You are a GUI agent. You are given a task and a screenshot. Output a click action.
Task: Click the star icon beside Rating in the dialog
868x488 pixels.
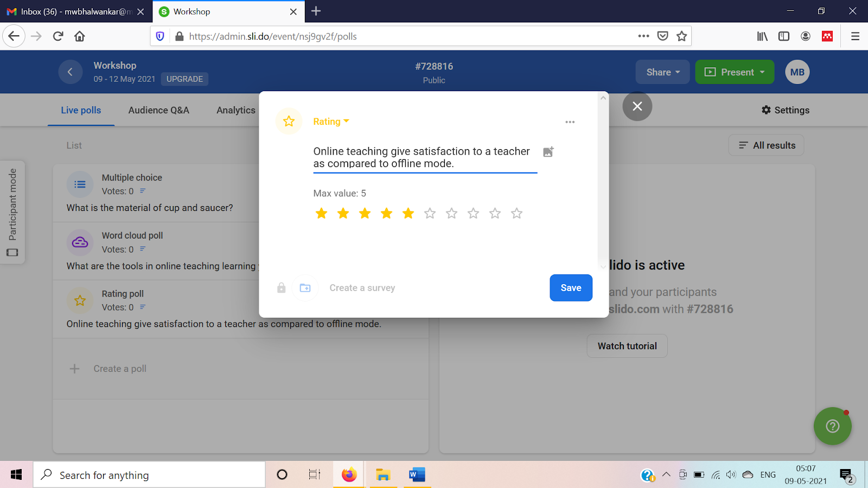tap(289, 121)
